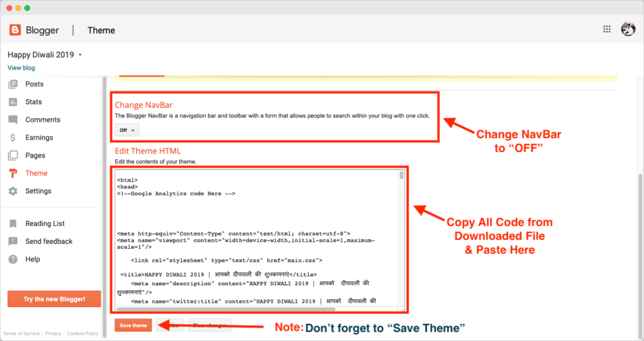This screenshot has height=341, width=644.
Task: Click the Blogger logo icon
Action: [x=15, y=30]
